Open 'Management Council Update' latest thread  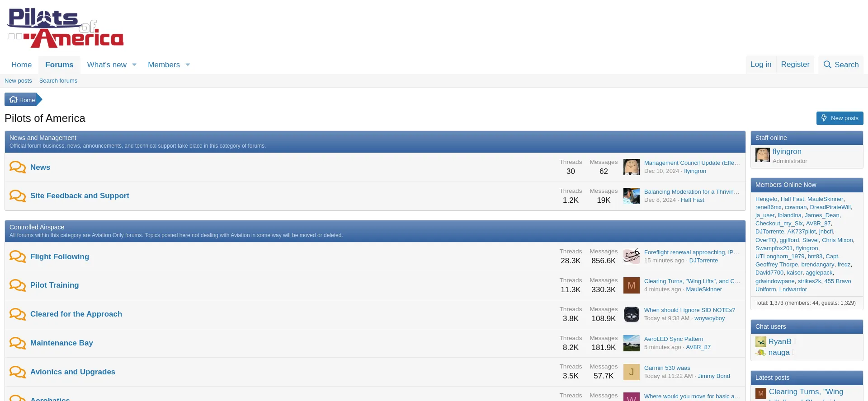tap(692, 163)
